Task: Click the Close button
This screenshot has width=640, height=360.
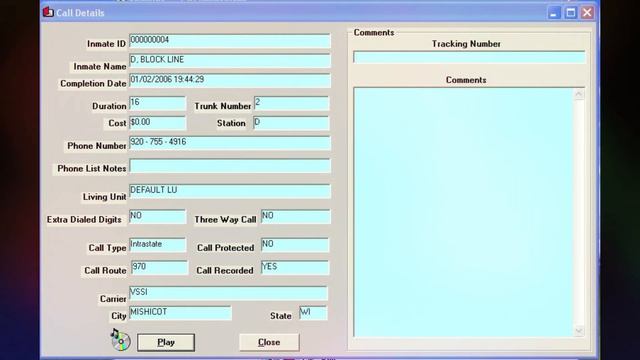Action: click(x=269, y=342)
